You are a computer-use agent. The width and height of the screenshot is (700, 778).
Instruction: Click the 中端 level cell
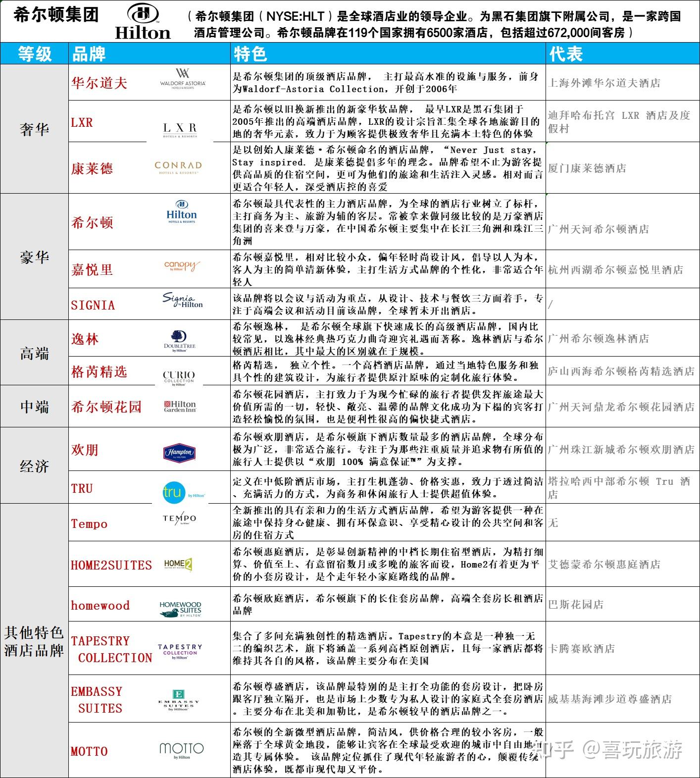(x=34, y=407)
